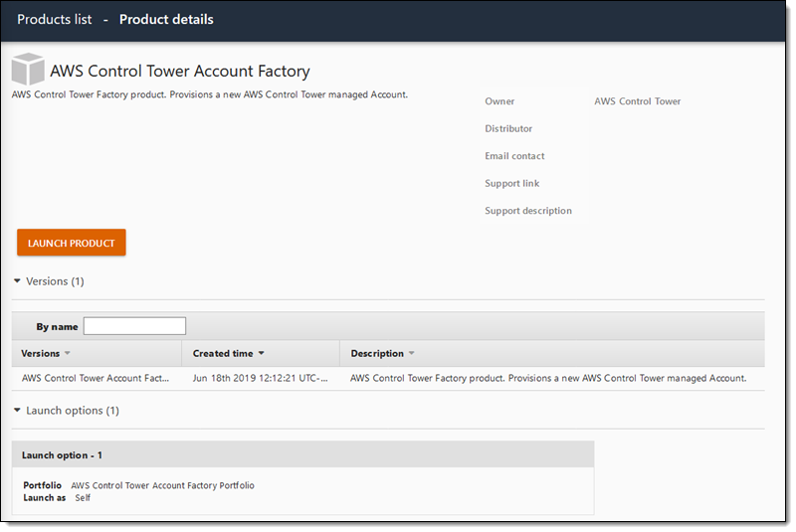796x532 pixels.
Task: Click the Email contact label
Action: click(x=514, y=156)
